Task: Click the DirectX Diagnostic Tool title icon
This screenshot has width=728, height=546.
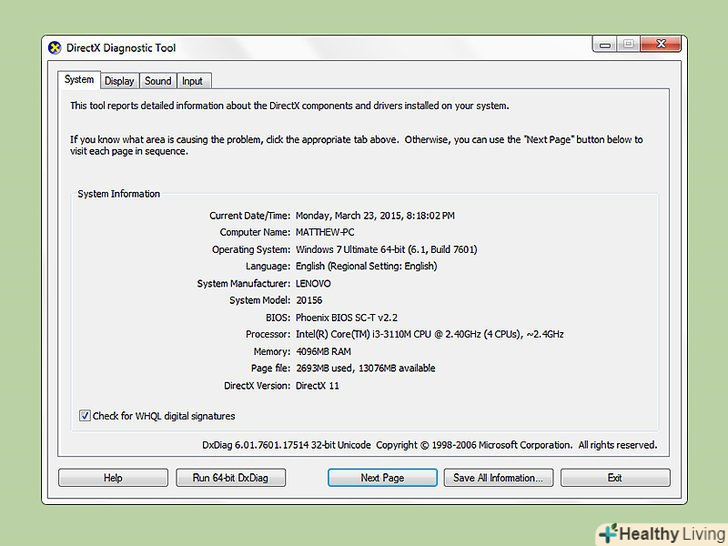Action: pos(55,47)
